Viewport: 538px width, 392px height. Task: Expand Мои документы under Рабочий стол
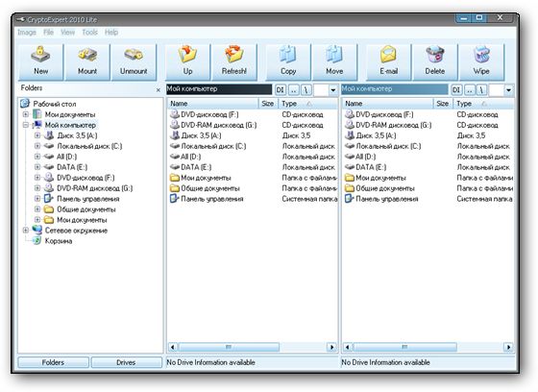(26, 114)
